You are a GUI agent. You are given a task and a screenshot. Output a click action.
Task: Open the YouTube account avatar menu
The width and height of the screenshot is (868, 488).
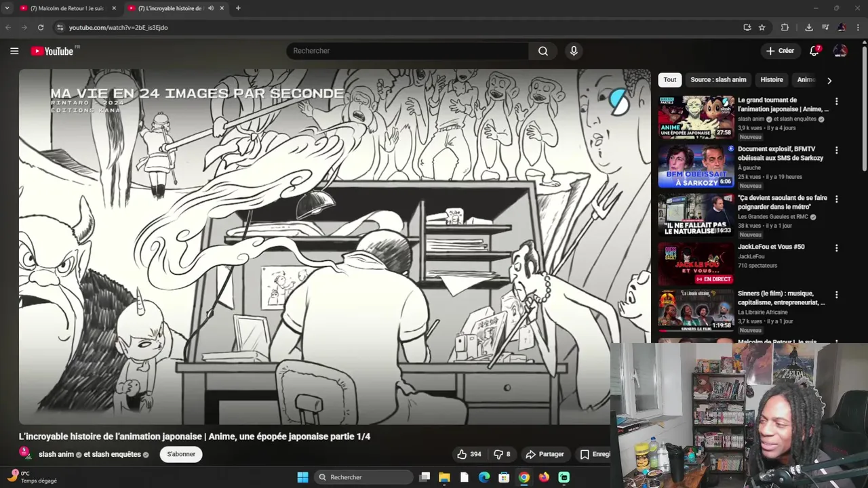[840, 51]
